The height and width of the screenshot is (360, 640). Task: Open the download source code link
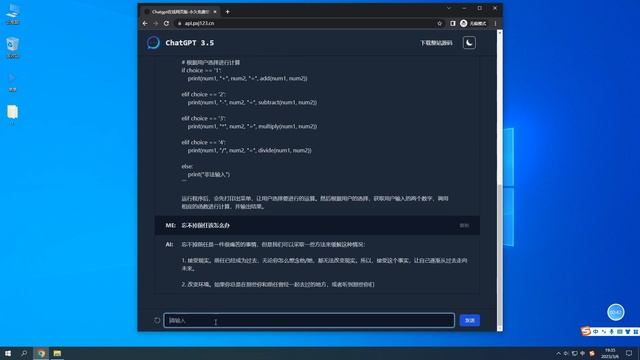pyautogui.click(x=436, y=43)
